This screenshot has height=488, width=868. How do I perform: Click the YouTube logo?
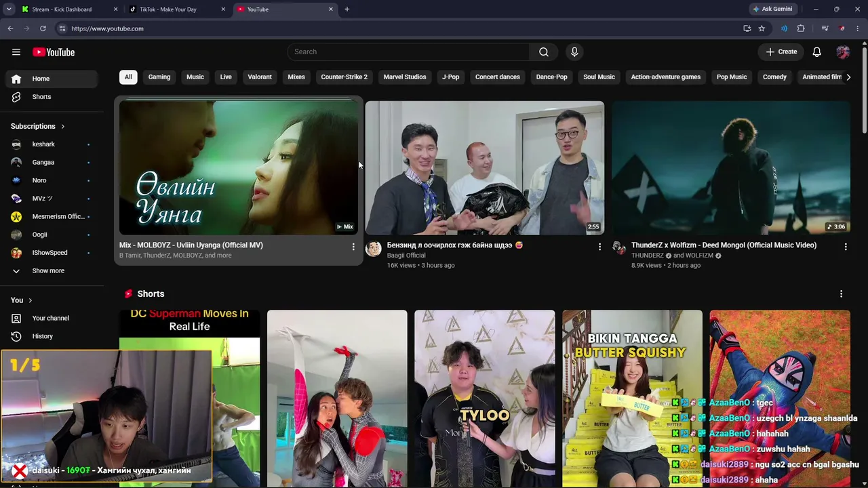point(54,52)
